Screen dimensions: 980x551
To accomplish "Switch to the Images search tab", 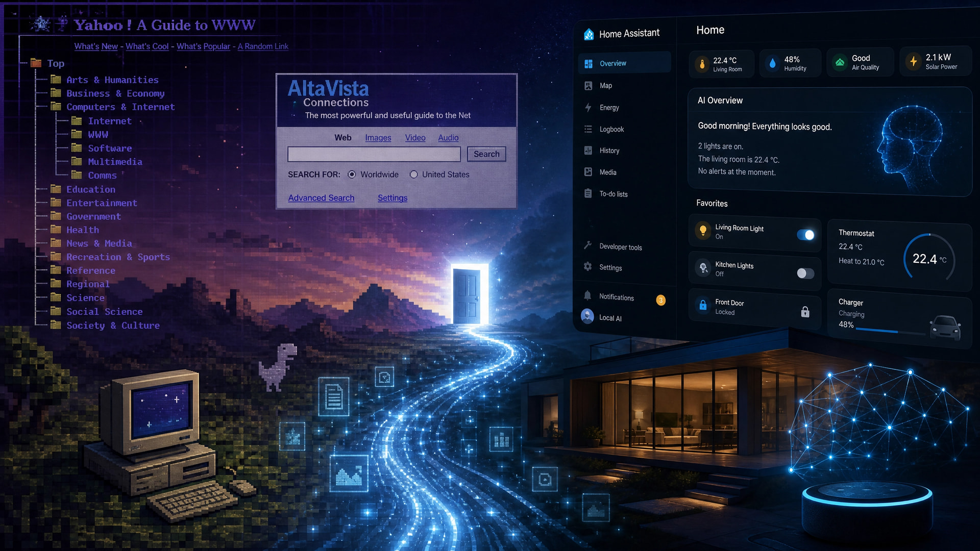I will (378, 138).
